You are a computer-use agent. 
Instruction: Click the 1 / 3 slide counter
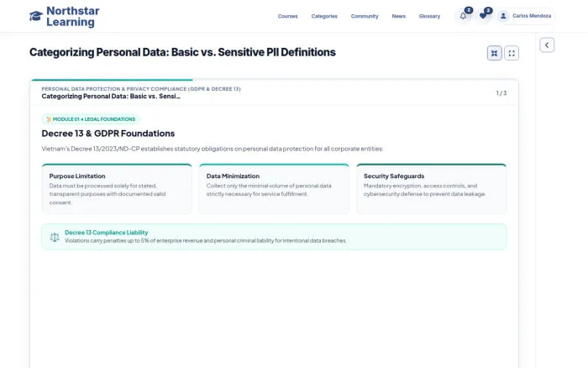tap(501, 93)
